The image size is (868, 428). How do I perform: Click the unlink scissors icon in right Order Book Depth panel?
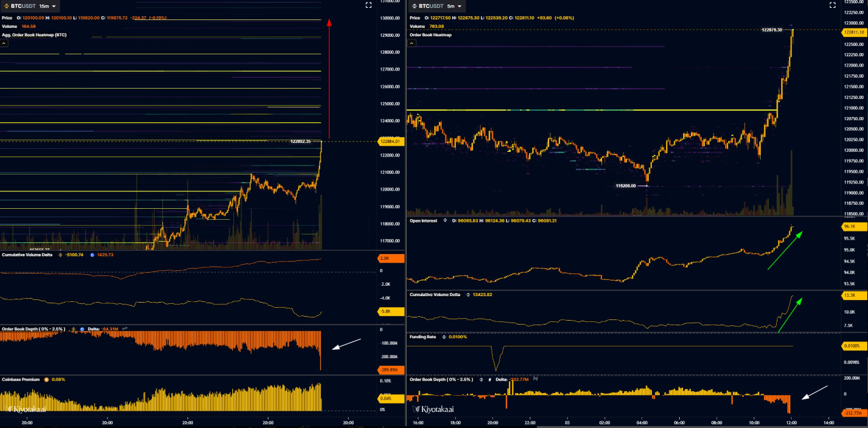coord(534,380)
